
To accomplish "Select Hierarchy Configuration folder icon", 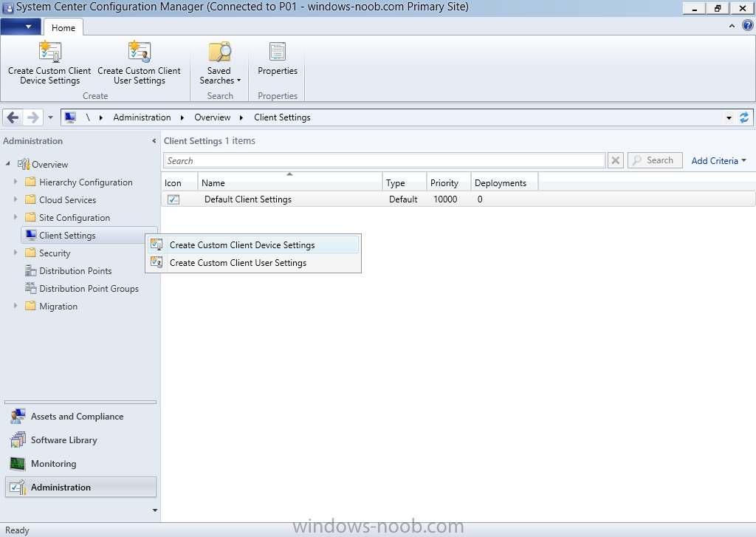I will coord(30,182).
